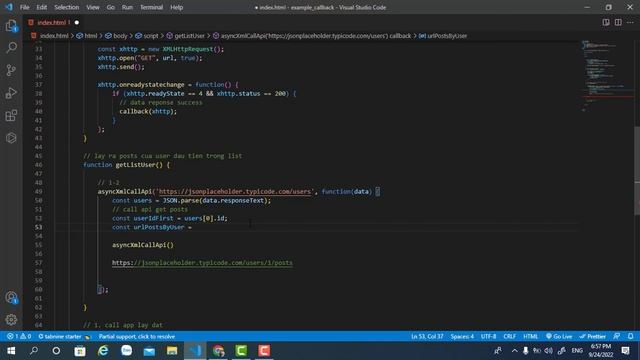The width and height of the screenshot is (640, 360).
Task: Open feedback icon in status bar
Action: pyautogui.click(x=617, y=336)
